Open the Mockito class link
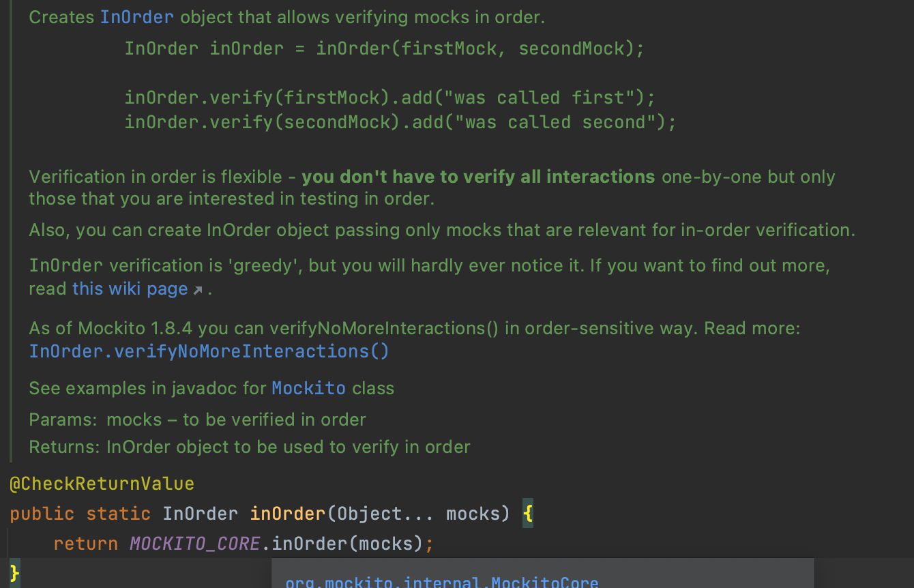Viewport: 914px width, 588px height. pyautogui.click(x=308, y=388)
